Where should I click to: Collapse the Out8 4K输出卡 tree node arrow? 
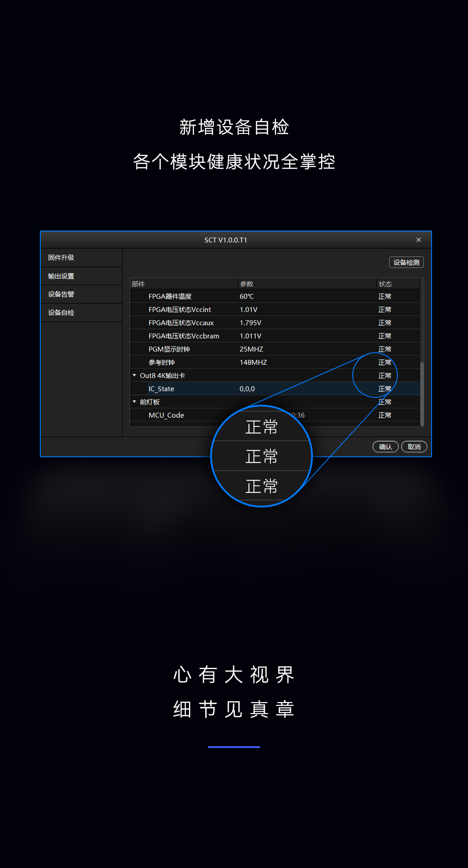point(134,375)
